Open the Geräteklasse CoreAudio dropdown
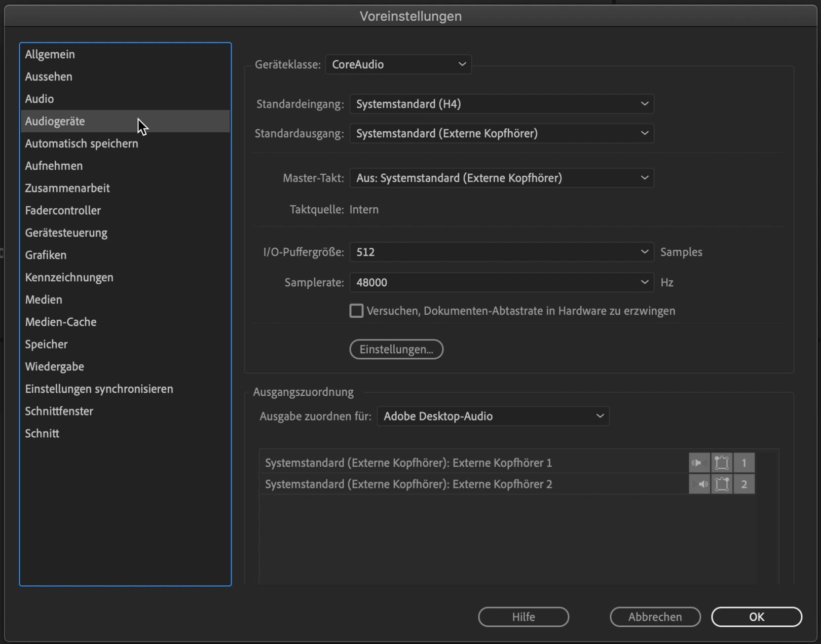This screenshot has height=644, width=821. (398, 64)
